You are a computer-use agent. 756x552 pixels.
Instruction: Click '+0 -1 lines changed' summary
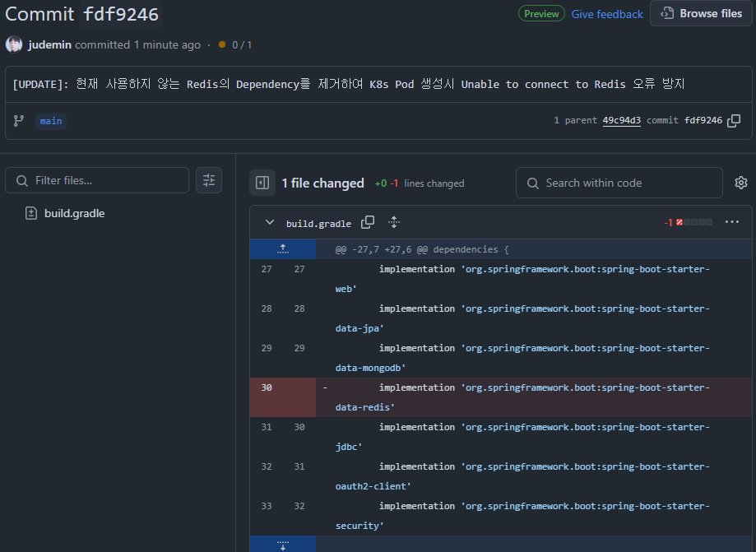tap(420, 183)
